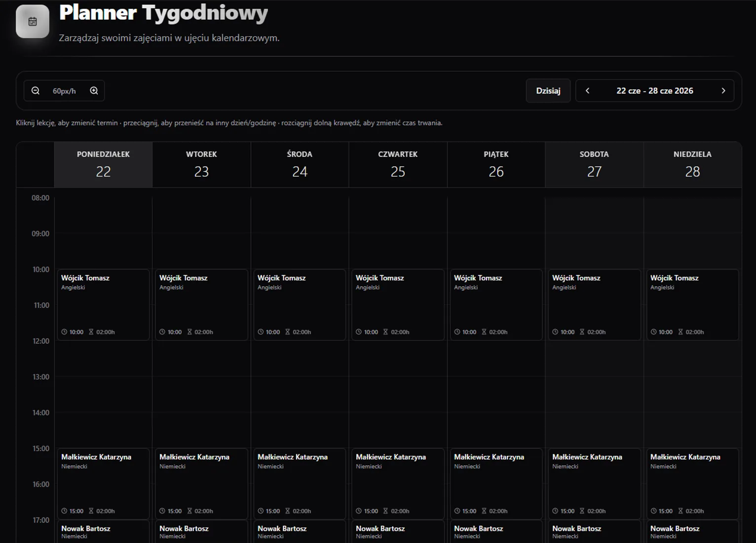Open Thursday's Małkiewicz Katarzyna Niemiecki lesson
Image resolution: width=756 pixels, height=543 pixels.
[398, 484]
